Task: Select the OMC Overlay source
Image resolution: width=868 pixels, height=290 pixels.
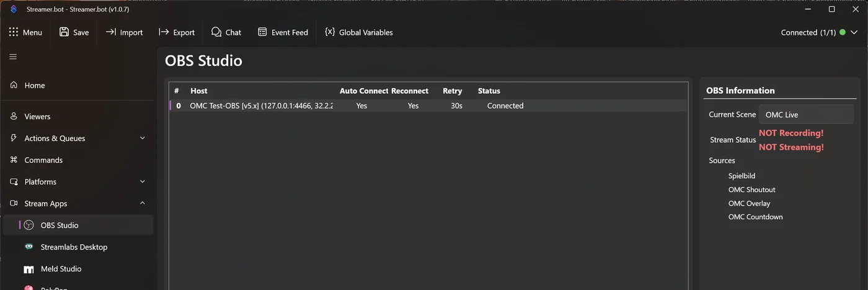Action: click(x=750, y=203)
